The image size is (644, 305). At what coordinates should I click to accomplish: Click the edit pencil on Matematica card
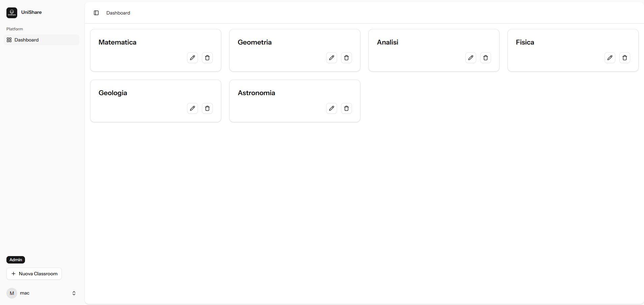point(192,58)
